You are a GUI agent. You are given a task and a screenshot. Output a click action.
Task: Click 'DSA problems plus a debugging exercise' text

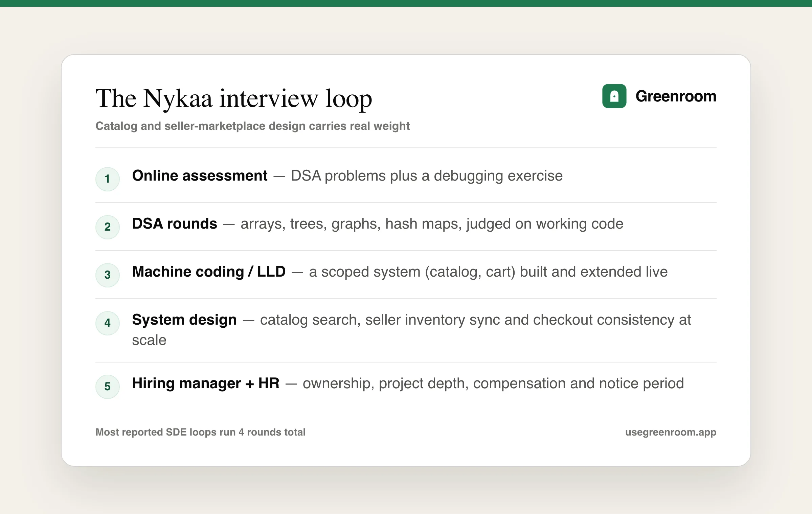pyautogui.click(x=427, y=176)
